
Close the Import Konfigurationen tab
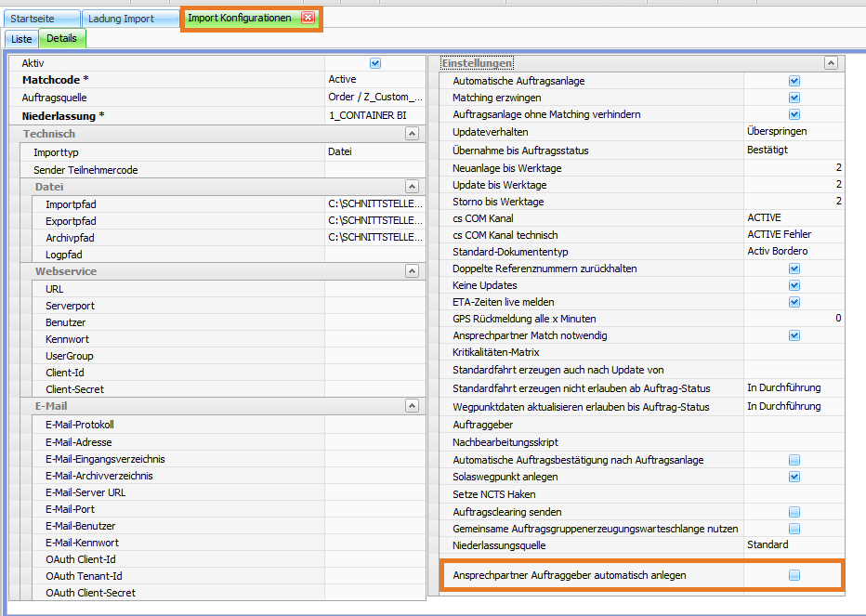(308, 18)
